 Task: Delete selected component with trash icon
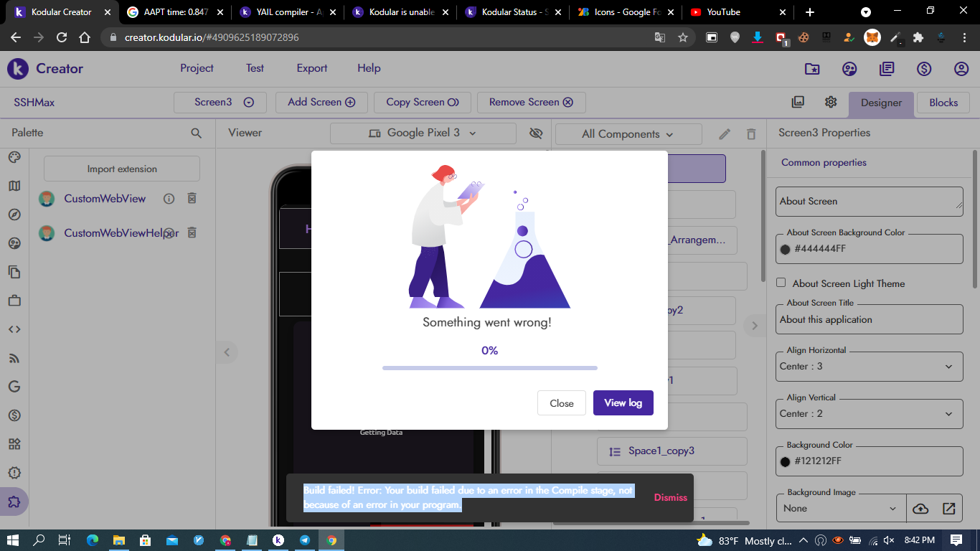pos(751,134)
